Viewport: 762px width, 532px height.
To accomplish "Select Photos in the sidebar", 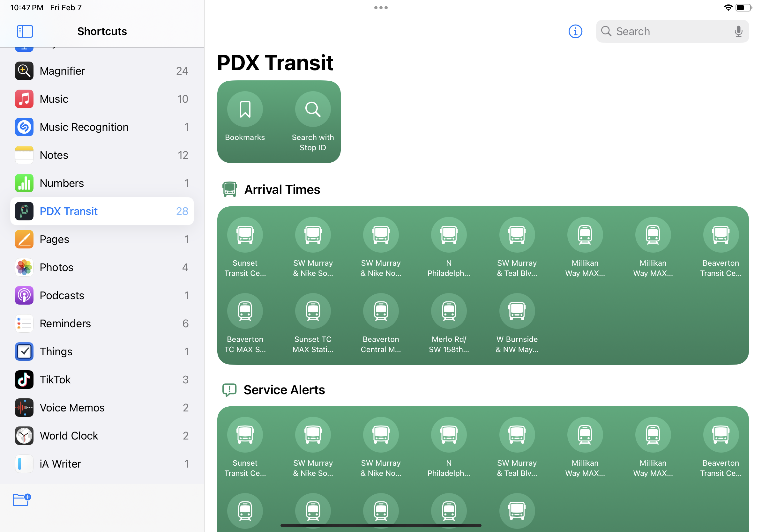I will 102,267.
